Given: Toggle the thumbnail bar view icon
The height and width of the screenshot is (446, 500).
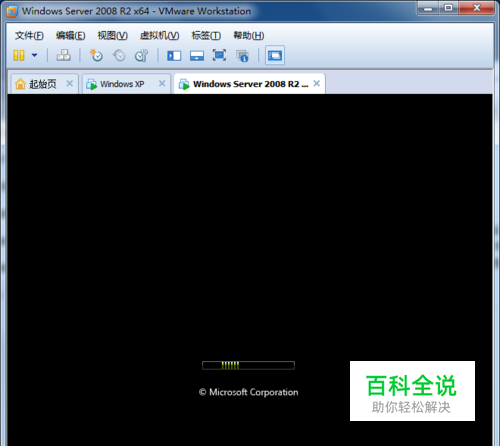Looking at the screenshot, I should point(197,56).
